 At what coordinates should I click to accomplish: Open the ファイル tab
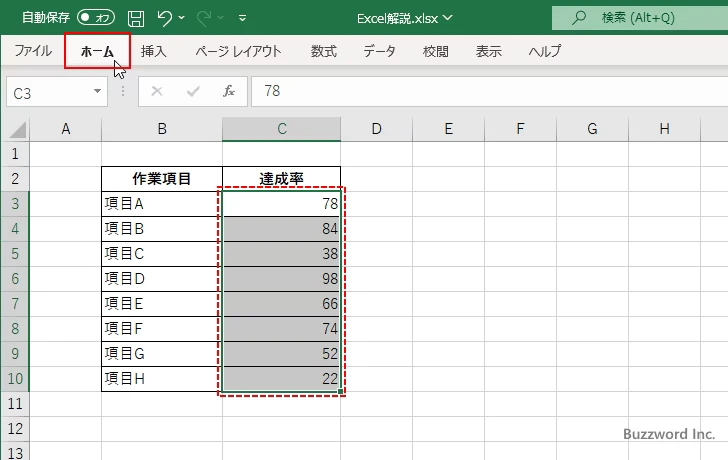click(33, 51)
